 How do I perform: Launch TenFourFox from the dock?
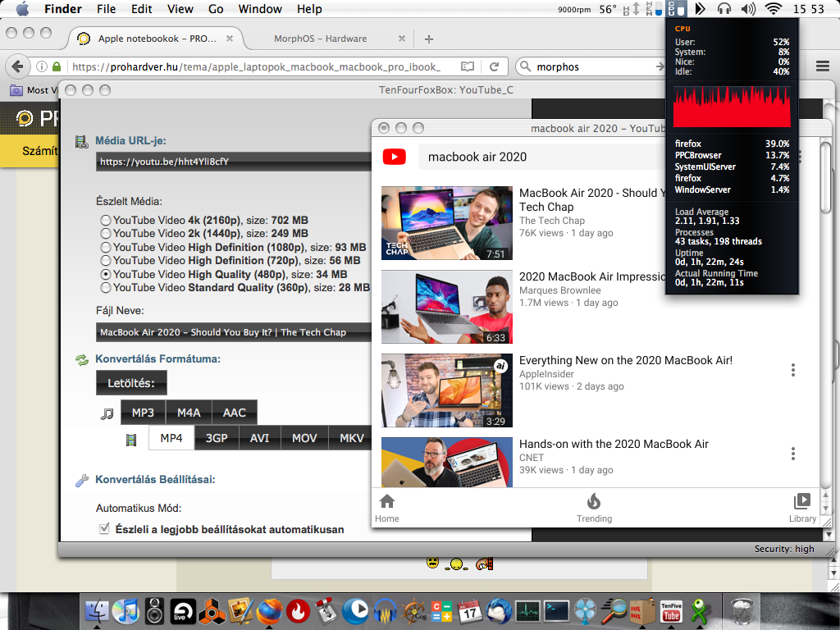point(269,610)
